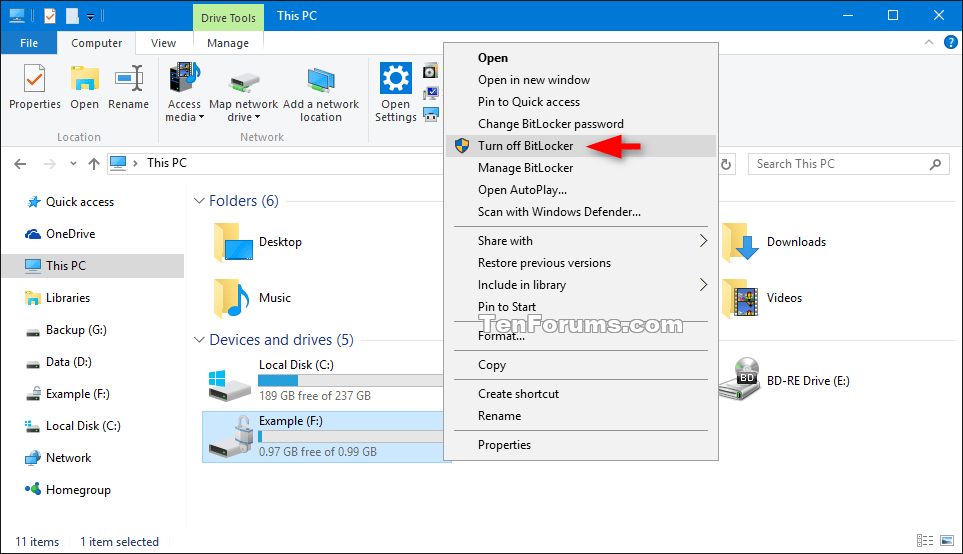The width and height of the screenshot is (963, 554).
Task: Collapse the Devices and drives (5) group
Action: click(x=199, y=340)
